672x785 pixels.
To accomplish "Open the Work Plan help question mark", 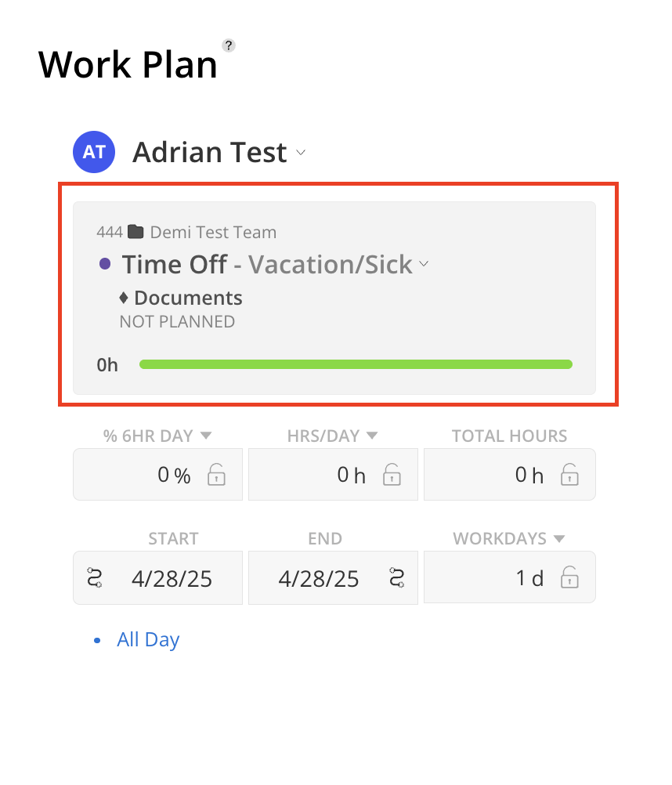I will coord(229,45).
